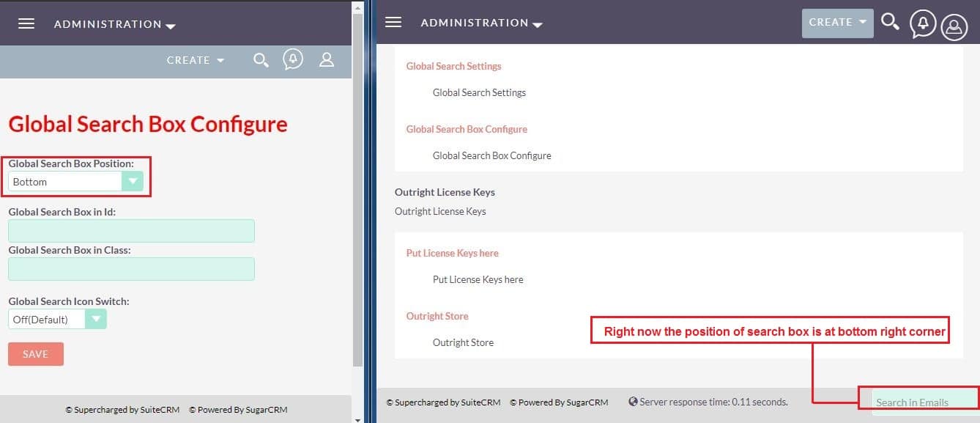Open Global Search Icon Switch dropdown

click(57, 319)
